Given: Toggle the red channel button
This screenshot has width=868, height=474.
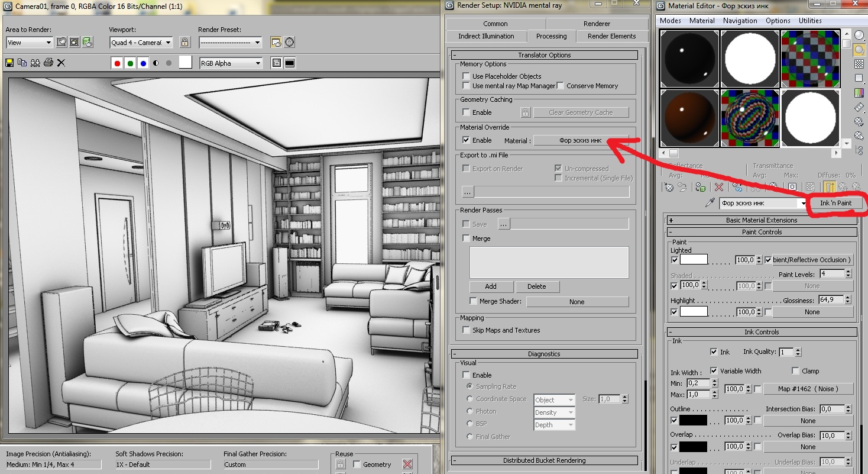Looking at the screenshot, I should click(x=117, y=63).
